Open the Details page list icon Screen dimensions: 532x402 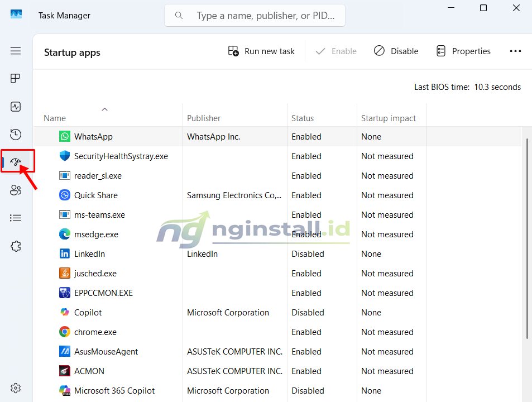[x=16, y=218]
